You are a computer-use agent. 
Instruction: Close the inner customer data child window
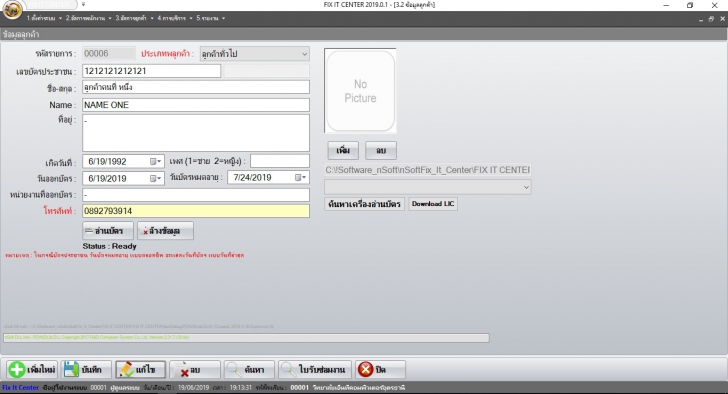(722, 19)
